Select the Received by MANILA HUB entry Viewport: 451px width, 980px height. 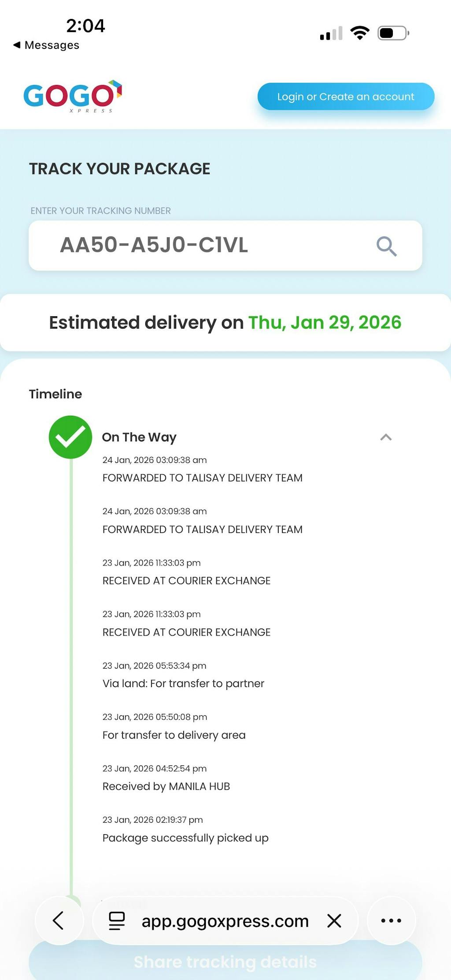(166, 786)
